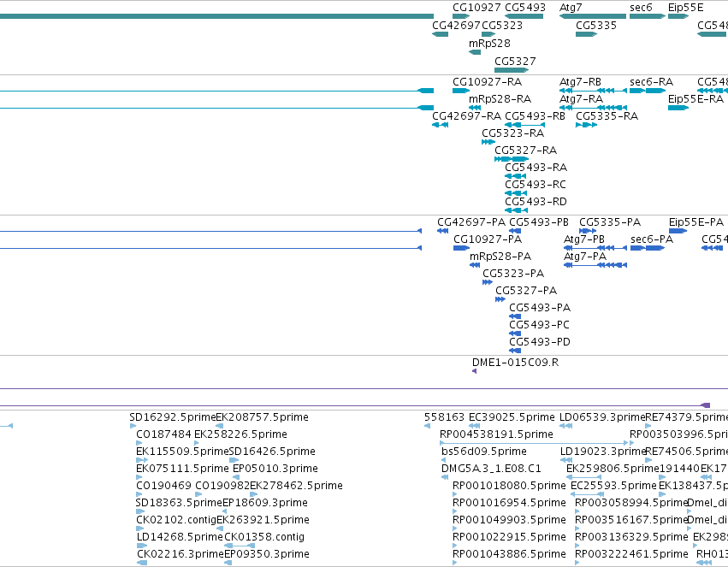This screenshot has height=567, width=728.
Task: Select the Atg7-PB protein label
Action: click(584, 239)
